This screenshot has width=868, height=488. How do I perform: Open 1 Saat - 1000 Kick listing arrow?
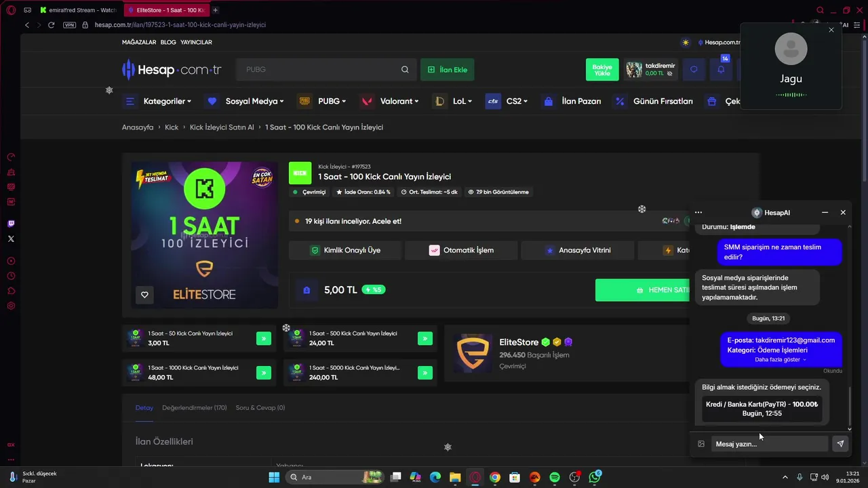[x=264, y=373]
